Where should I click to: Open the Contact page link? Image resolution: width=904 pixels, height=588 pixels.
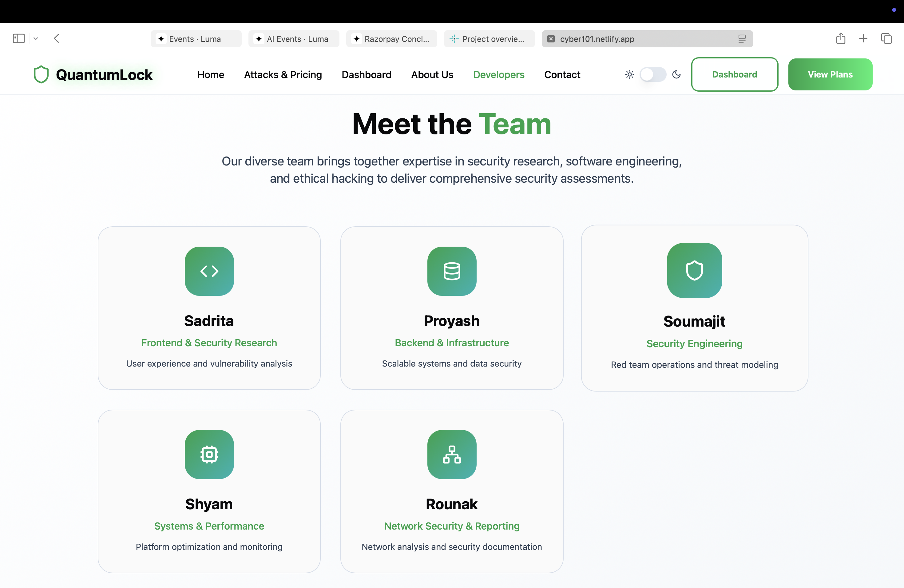tap(562, 74)
